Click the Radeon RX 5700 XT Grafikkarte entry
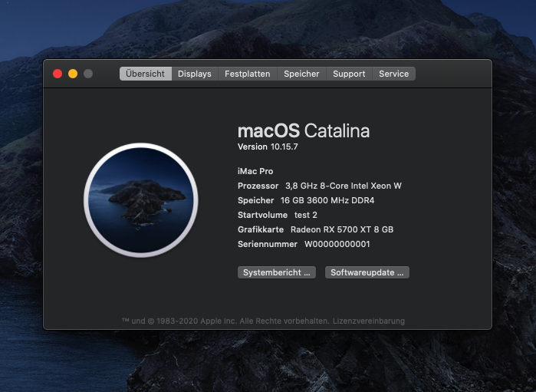Image resolution: width=536 pixels, height=392 pixels. [x=341, y=229]
